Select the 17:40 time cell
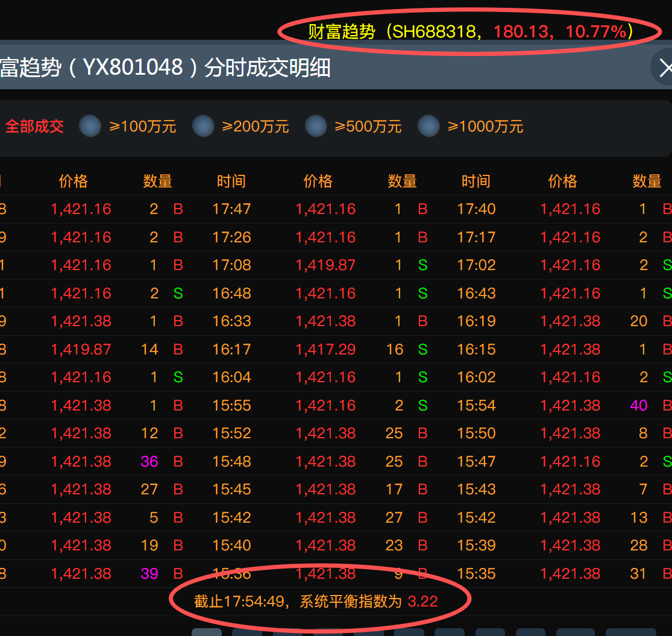 [x=477, y=209]
